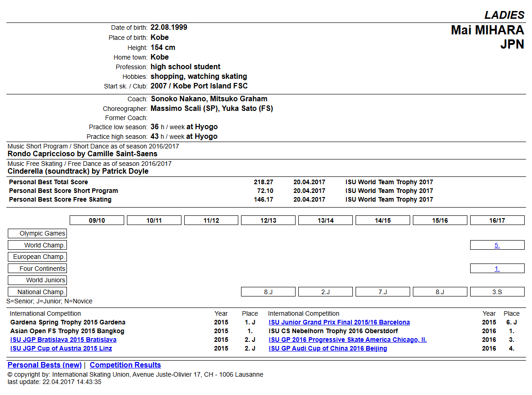Click National Champ. 15/16 cell '8.J'

coord(440,292)
